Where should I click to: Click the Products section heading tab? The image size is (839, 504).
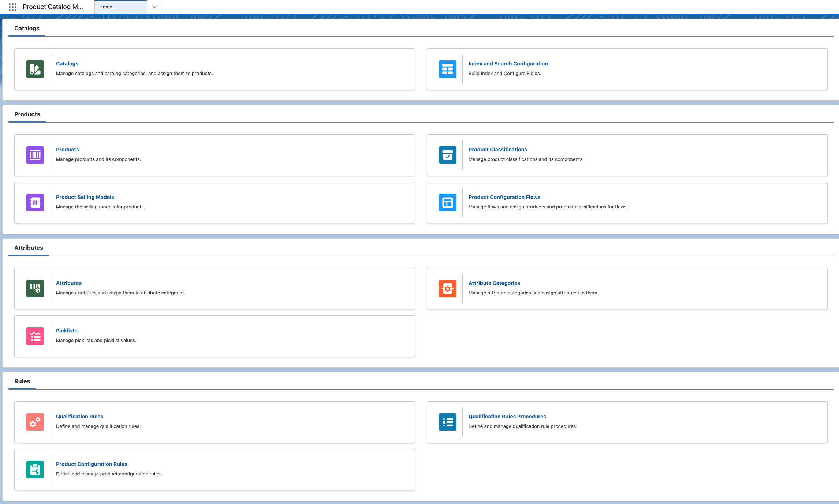pyautogui.click(x=27, y=114)
